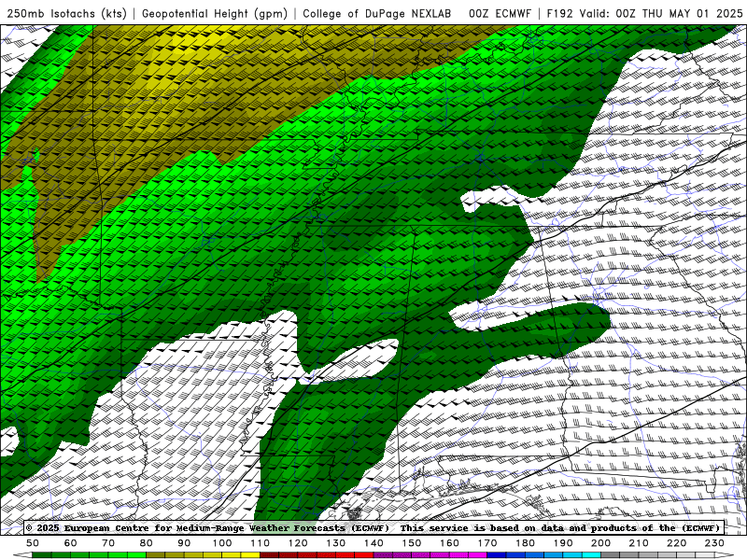
Task: Click 'This service is based on data' notice
Action: coord(480,528)
